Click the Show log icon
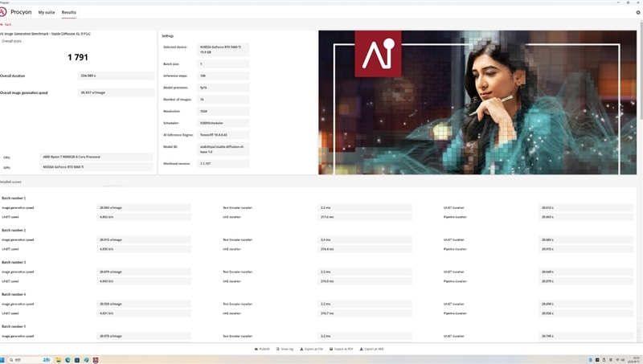Screen dimensions: 643x364 [x=277, y=349]
